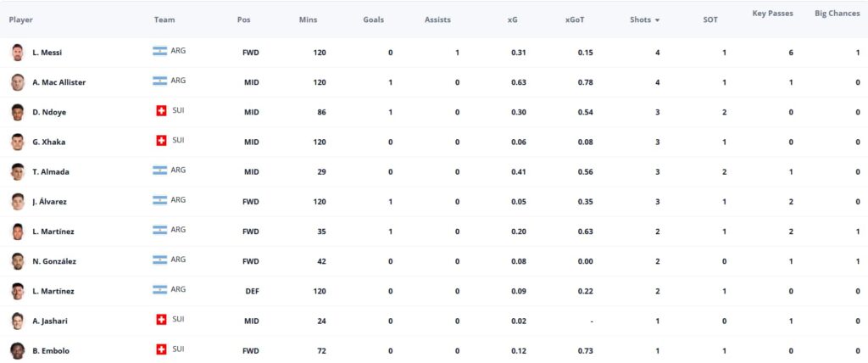Viewport: 868px width, 363px height.
Task: Click the xGoT column header
Action: [x=575, y=20]
